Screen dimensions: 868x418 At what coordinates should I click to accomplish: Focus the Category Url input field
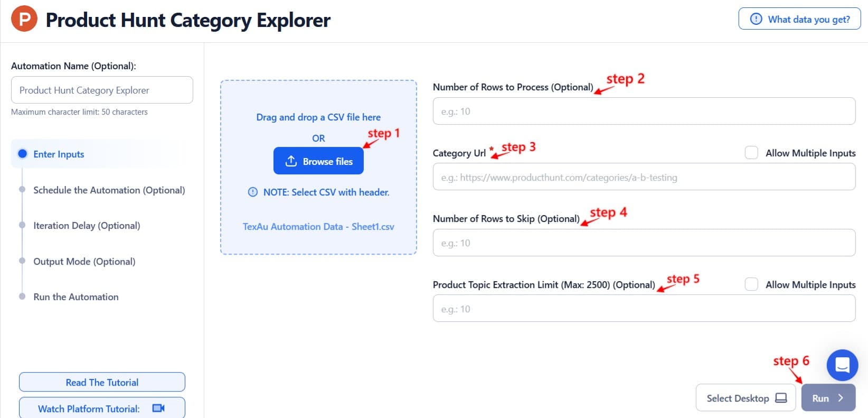pos(644,178)
